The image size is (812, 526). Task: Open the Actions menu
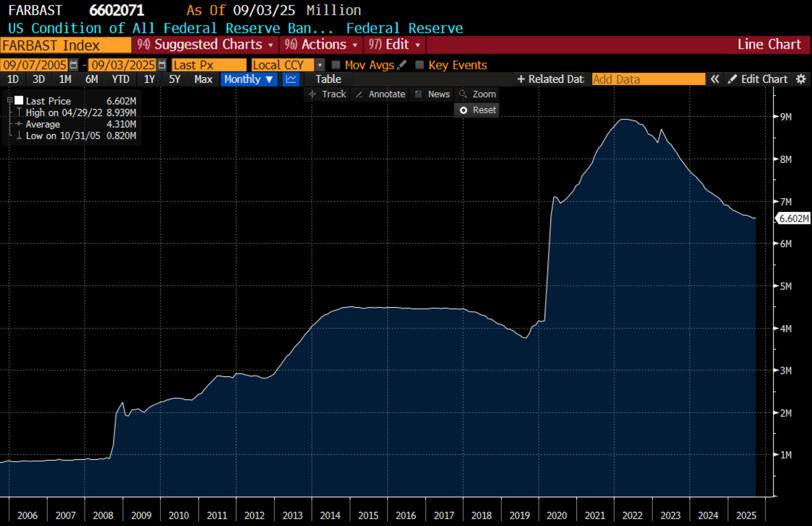click(x=321, y=44)
